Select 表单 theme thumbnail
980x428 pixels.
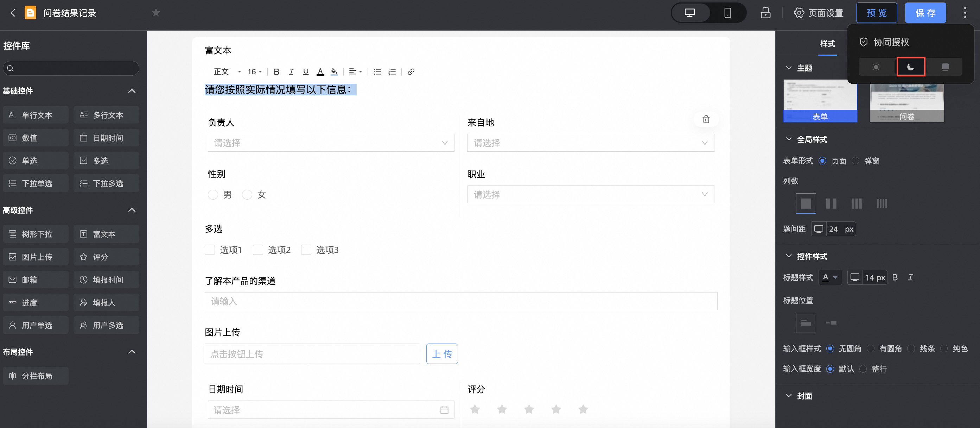coord(820,101)
